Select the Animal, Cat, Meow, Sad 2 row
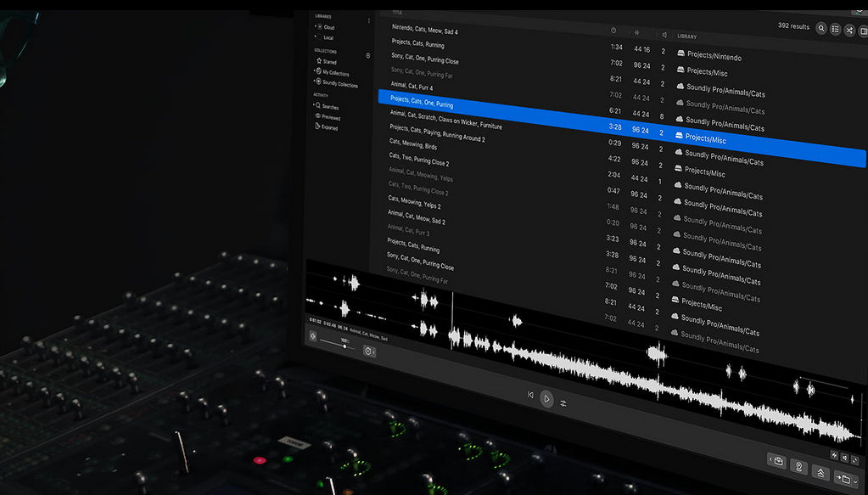This screenshot has width=868, height=495. coord(417,217)
